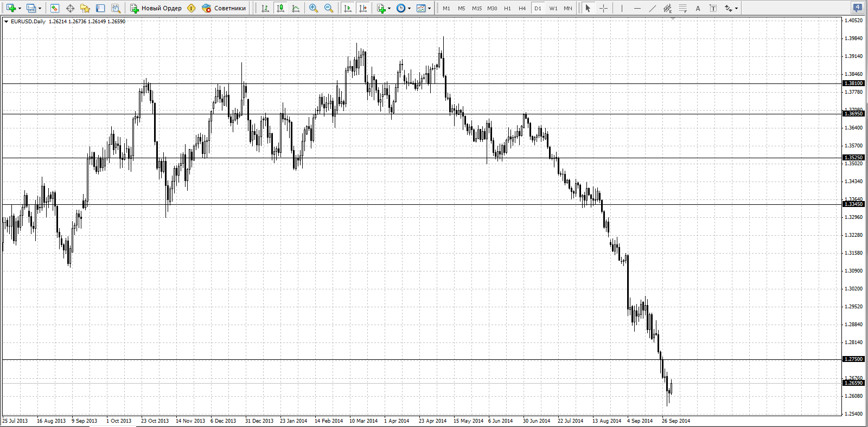Switch to the D1 timeframe
This screenshot has width=868, height=427.
click(538, 8)
